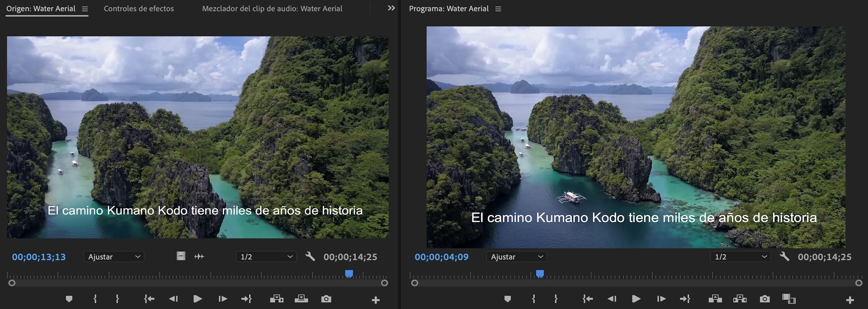The image size is (868, 309).
Task: Mark Out point in Program monitor
Action: click(x=556, y=299)
